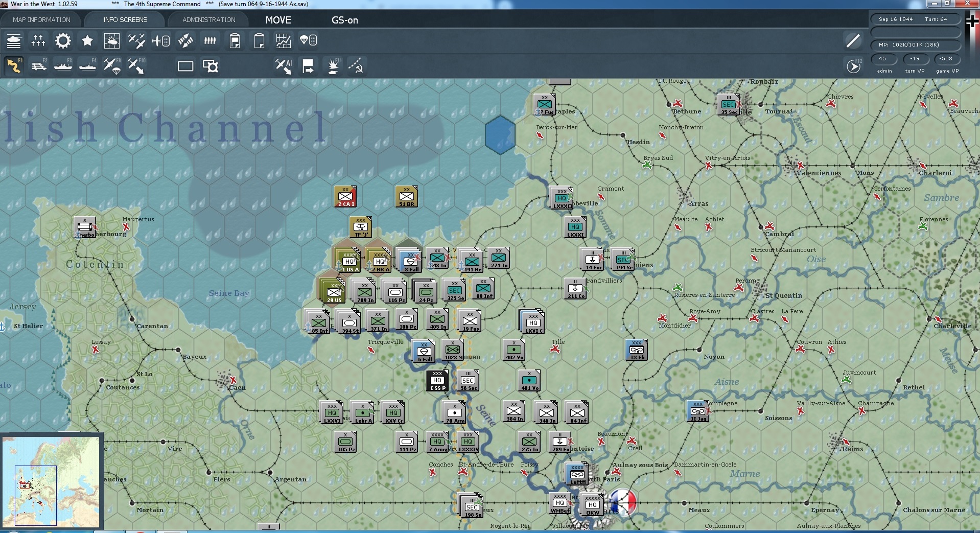Image resolution: width=980 pixels, height=533 pixels.
Task: Click the Europe minimap overview
Action: (51, 481)
